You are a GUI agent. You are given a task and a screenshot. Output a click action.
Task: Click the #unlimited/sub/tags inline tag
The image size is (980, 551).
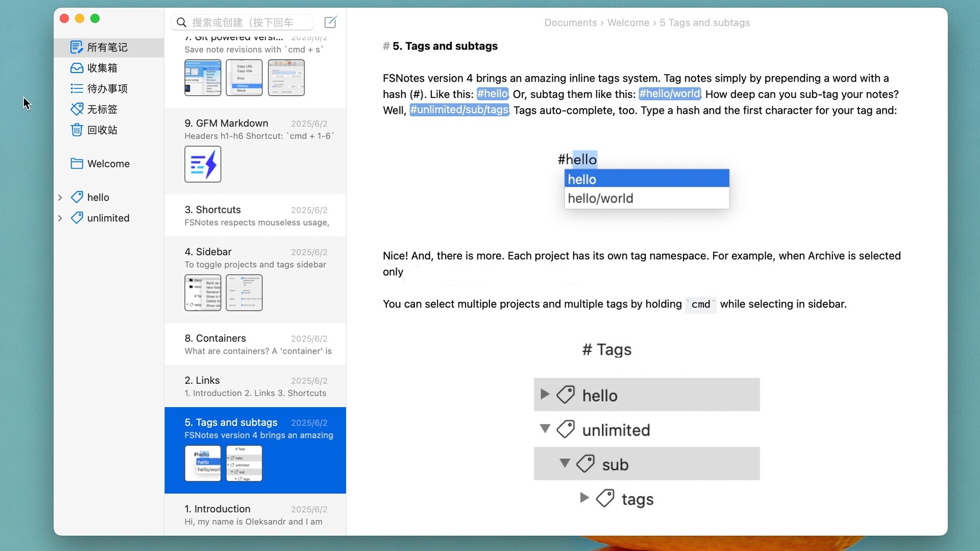coord(459,110)
